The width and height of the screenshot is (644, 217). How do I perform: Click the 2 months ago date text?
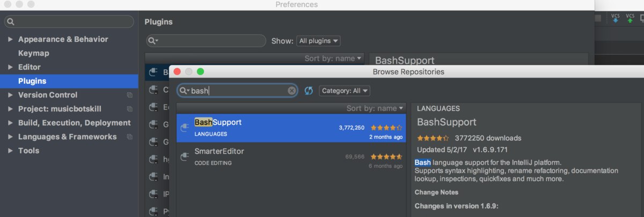point(385,137)
